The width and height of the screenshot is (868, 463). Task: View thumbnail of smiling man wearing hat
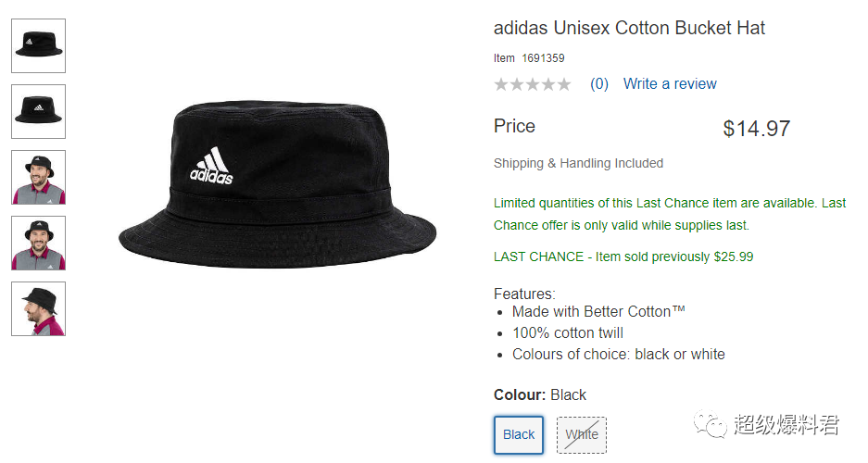[x=38, y=178]
